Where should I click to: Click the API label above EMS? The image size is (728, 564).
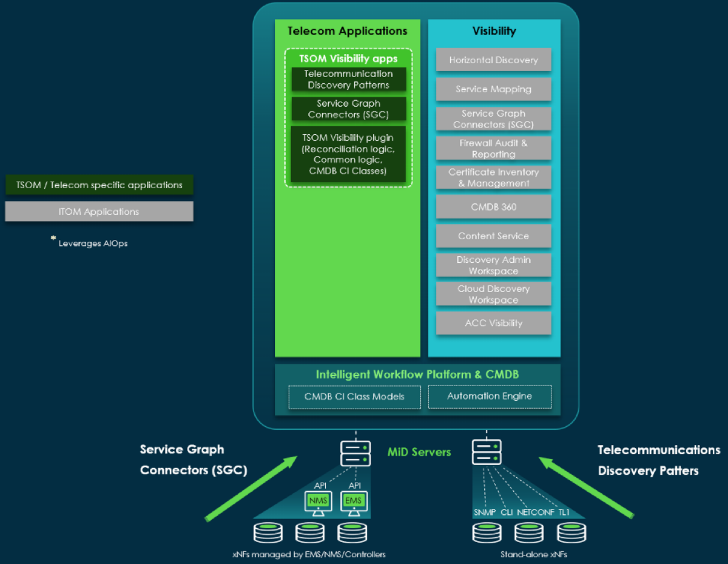coord(355,486)
